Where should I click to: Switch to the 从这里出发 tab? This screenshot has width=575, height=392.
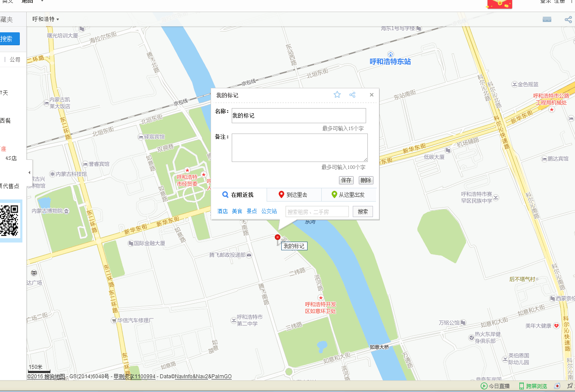point(348,195)
